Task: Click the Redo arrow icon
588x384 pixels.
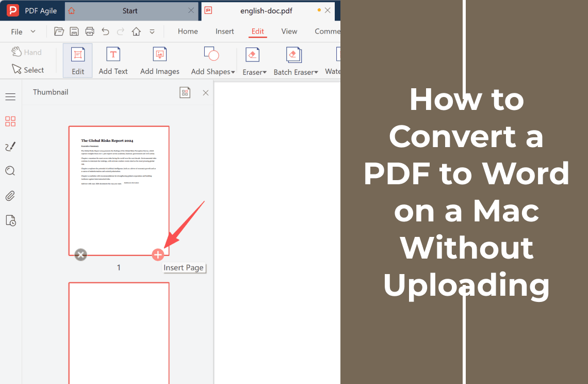Action: coord(120,31)
